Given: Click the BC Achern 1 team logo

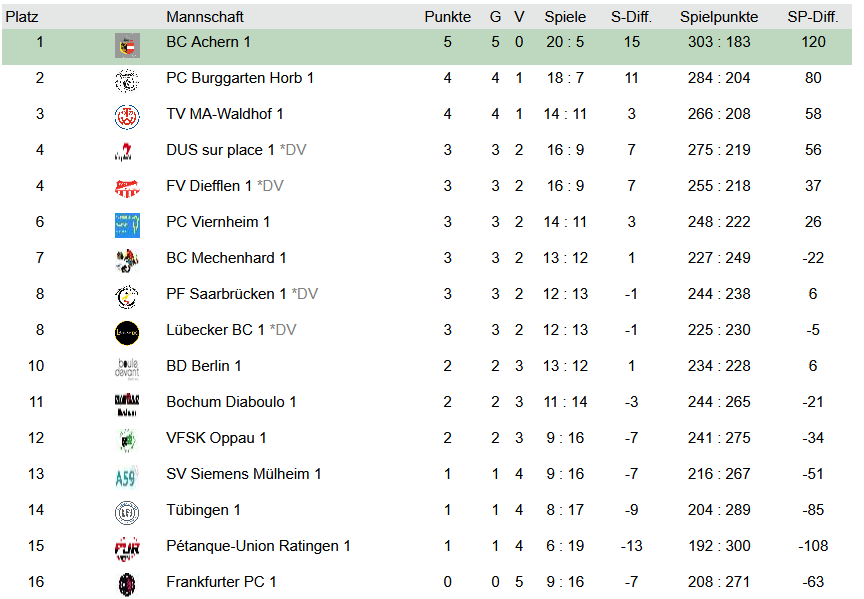Looking at the screenshot, I should click(127, 44).
